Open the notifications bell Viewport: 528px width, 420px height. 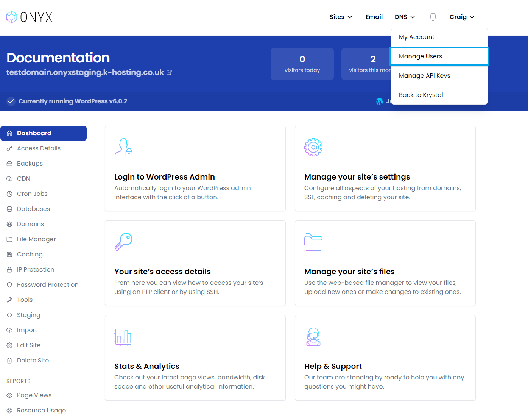coord(433,17)
